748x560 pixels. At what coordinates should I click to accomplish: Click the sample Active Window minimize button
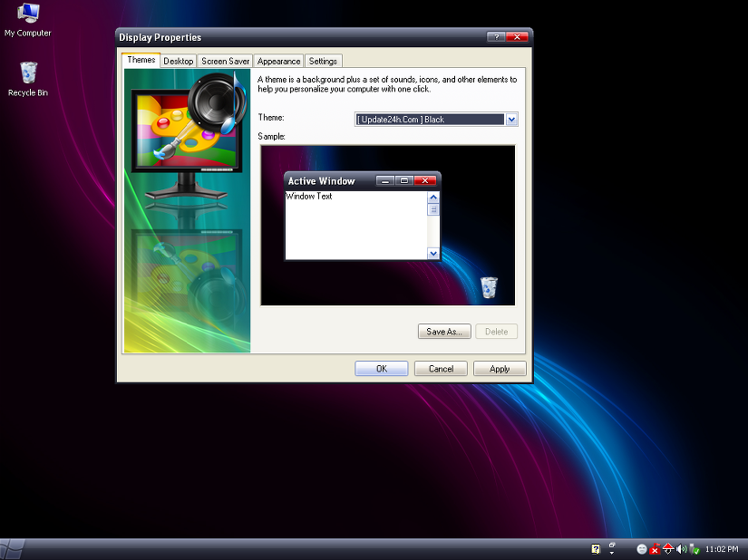(385, 180)
